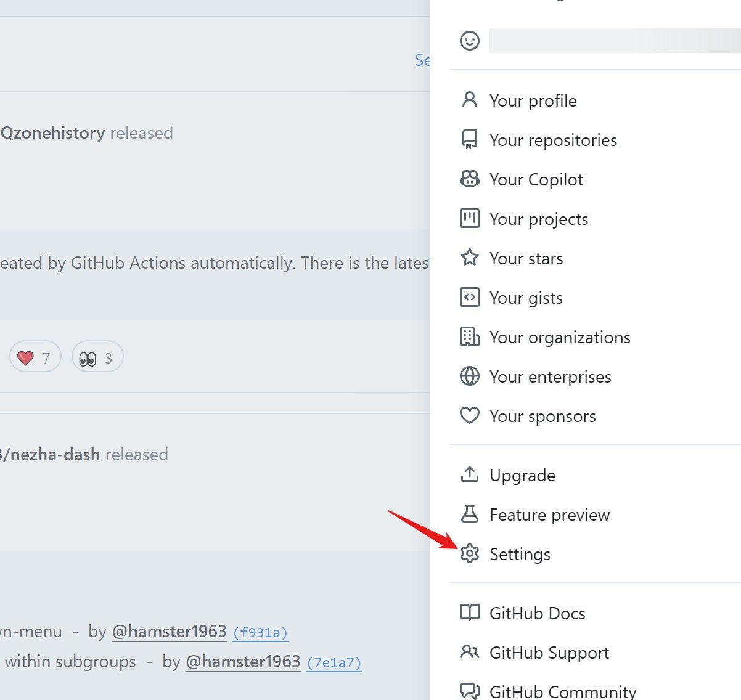Click the person icon beside Your profile
Image resolution: width=741 pixels, height=700 pixels.
point(470,100)
